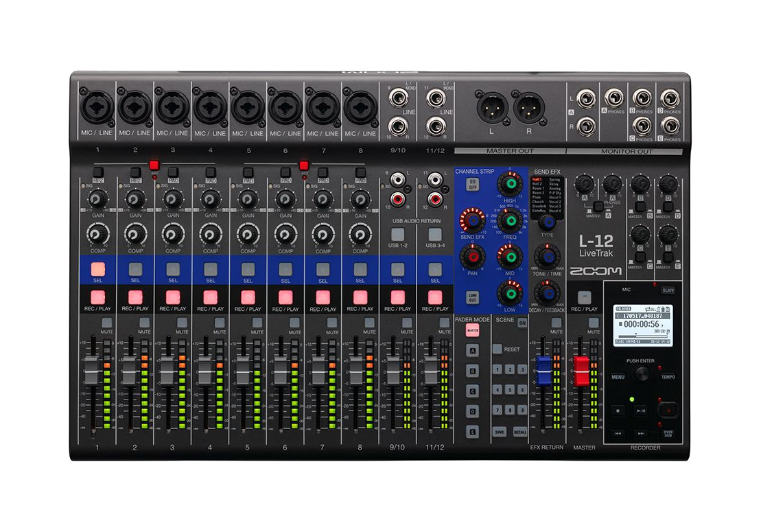Engage the PAD switch on channel 3

coord(173,172)
